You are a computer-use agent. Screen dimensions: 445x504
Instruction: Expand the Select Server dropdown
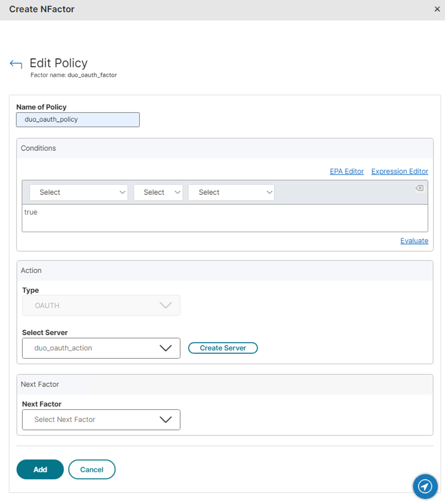pyautogui.click(x=101, y=348)
